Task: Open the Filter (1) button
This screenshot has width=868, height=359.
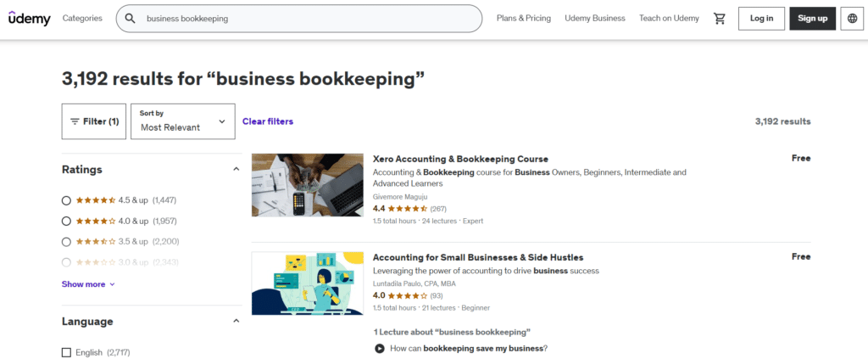Action: pos(93,121)
